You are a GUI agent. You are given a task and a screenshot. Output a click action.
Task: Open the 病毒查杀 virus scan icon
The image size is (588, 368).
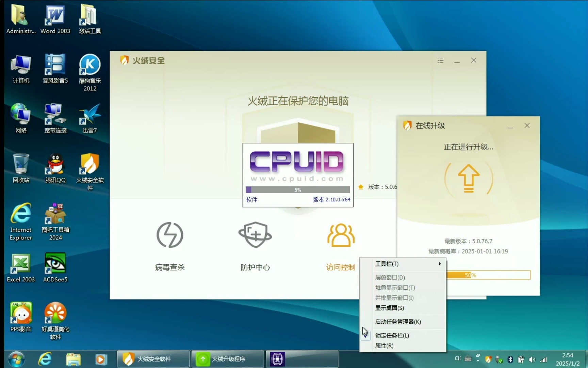170,235
